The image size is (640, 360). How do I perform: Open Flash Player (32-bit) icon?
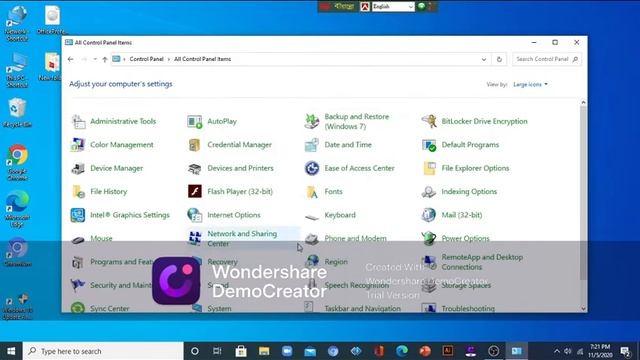point(195,191)
